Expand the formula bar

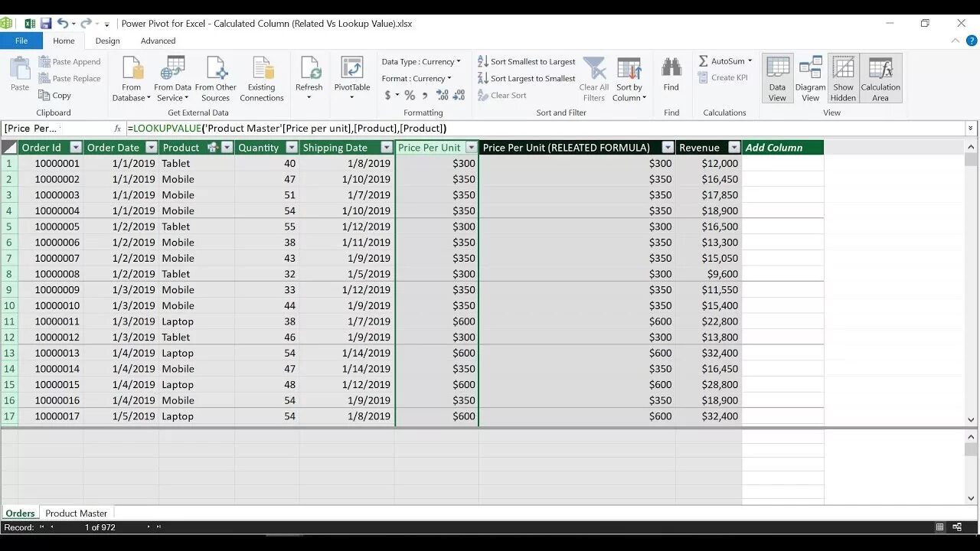[971, 129]
